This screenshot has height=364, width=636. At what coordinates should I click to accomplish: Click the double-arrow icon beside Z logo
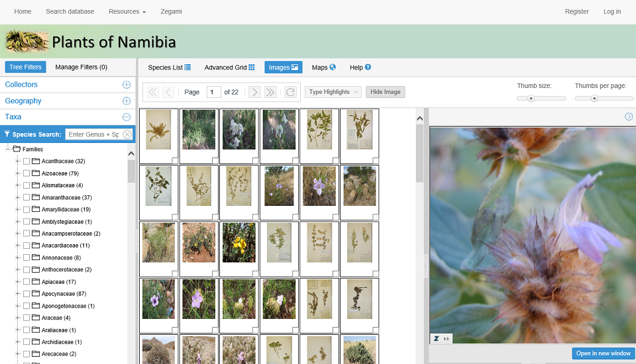coord(446,338)
